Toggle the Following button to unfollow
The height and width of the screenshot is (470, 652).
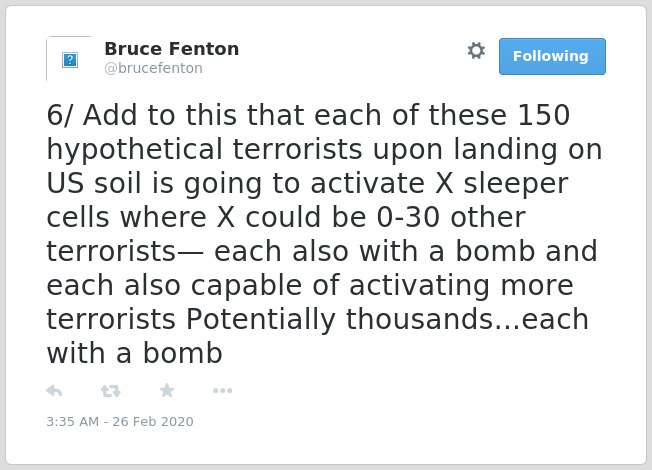tap(552, 57)
